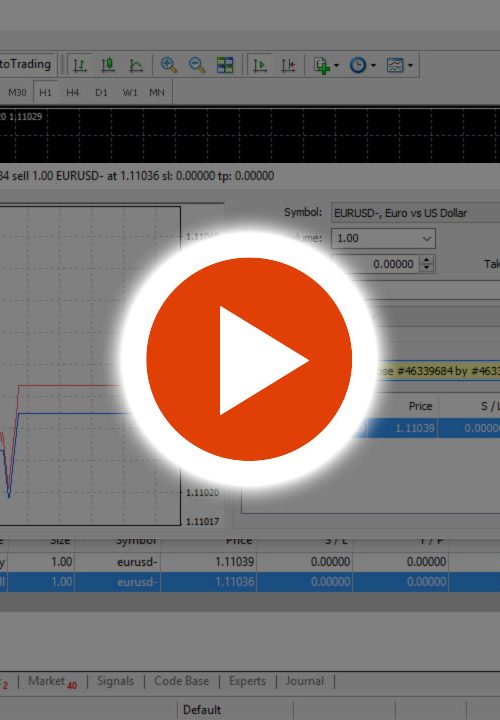Image resolution: width=500 pixels, height=720 pixels.
Task: Play the video with the orange button
Action: (x=249, y=359)
